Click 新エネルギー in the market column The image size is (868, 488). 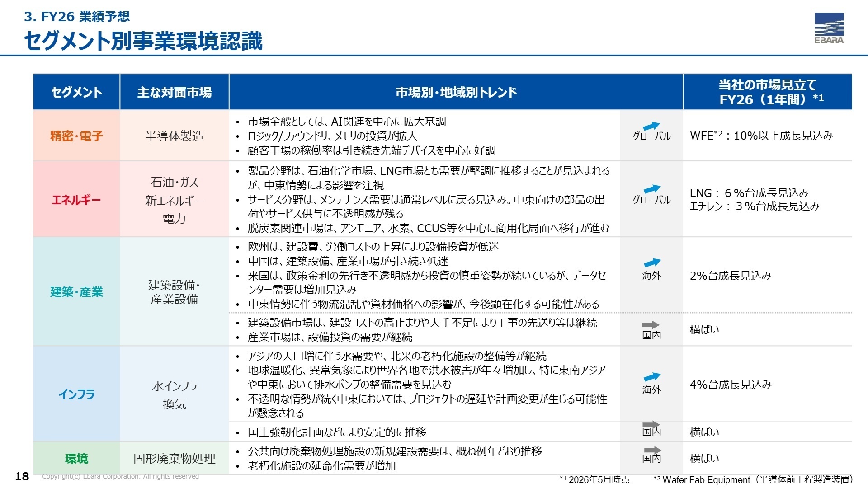tap(174, 200)
